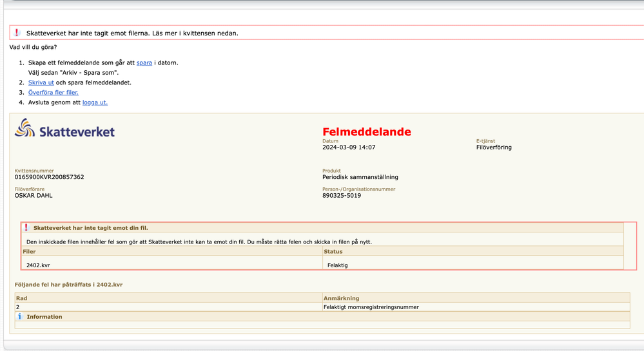Select the e-service value 'Filöverföring'

point(494,147)
